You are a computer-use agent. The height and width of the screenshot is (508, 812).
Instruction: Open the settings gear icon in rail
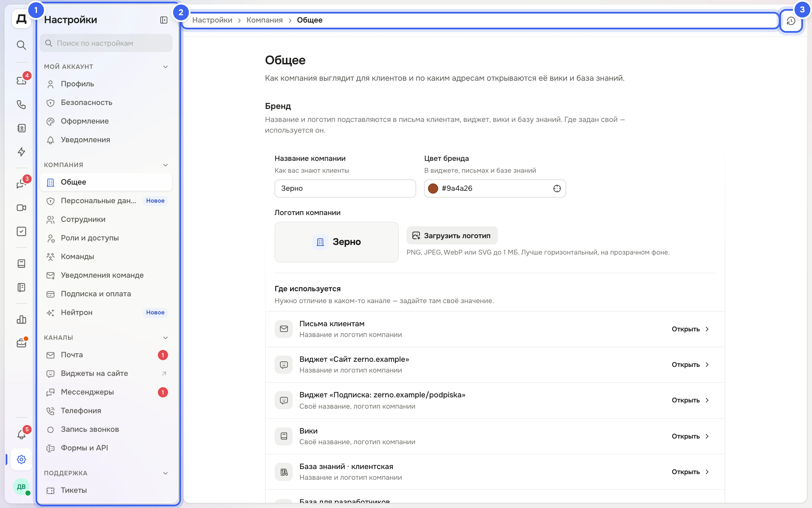pos(21,459)
